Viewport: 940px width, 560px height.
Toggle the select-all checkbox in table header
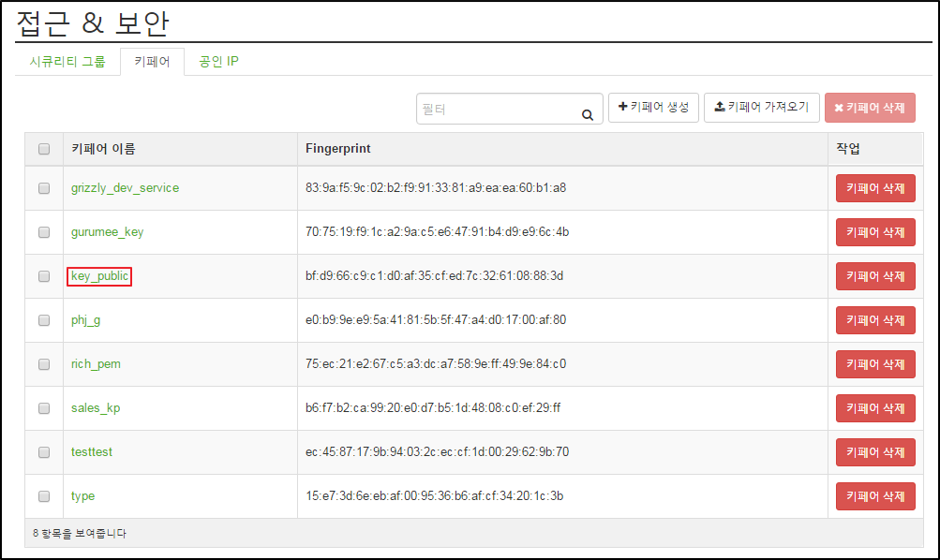[x=44, y=149]
